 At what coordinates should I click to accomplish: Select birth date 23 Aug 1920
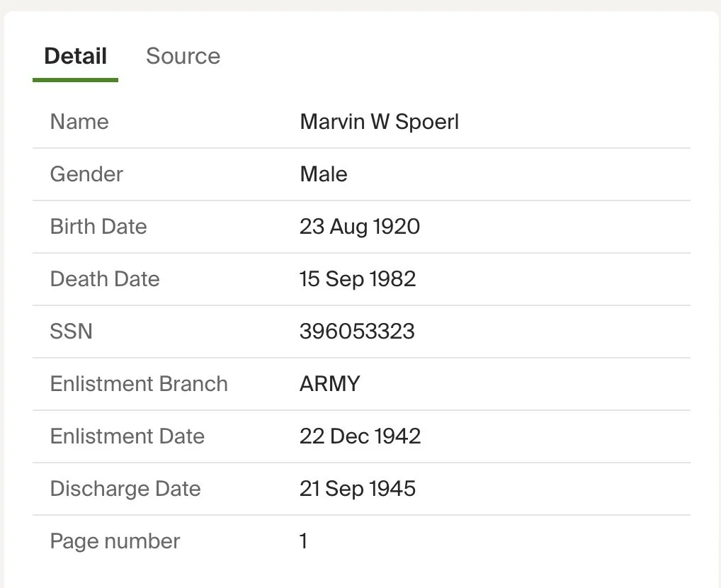tap(359, 227)
